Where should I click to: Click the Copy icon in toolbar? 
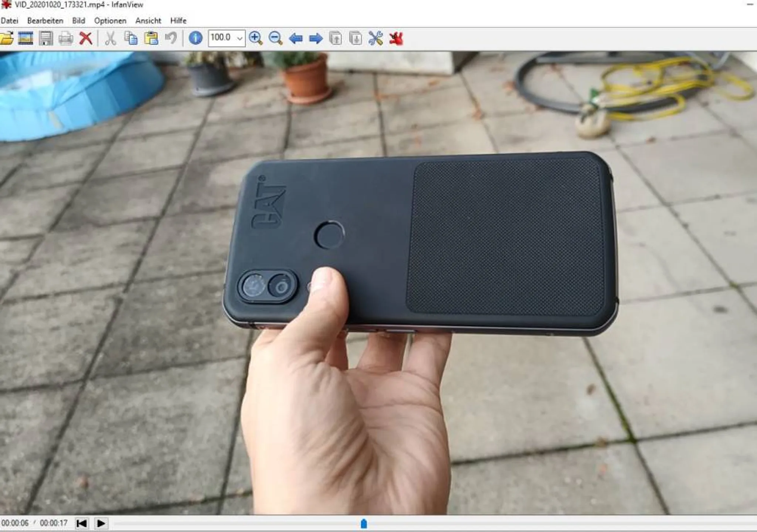(x=131, y=38)
